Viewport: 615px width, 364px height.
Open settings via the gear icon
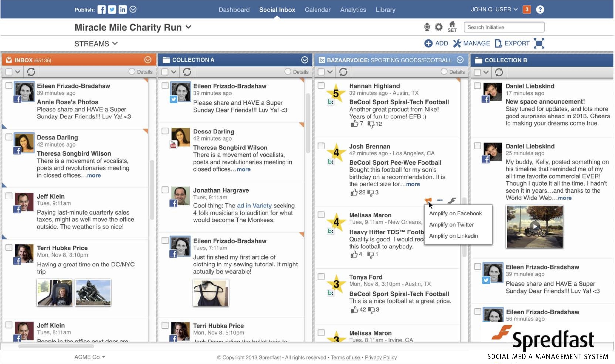pyautogui.click(x=439, y=27)
